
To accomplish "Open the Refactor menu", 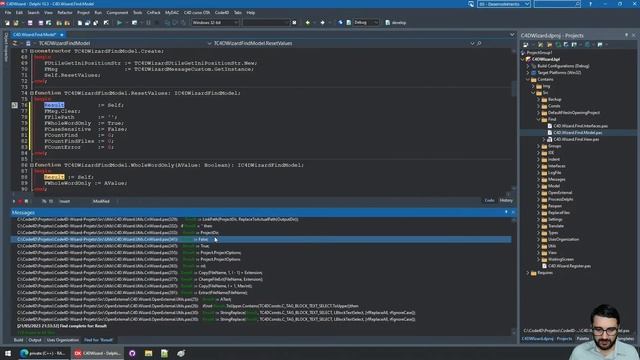I will click(x=64, y=13).
